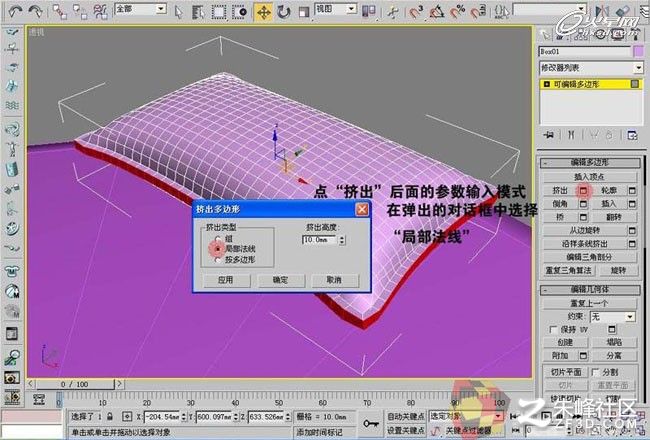
Task: Click the Pin Stack icon
Action: (550, 135)
